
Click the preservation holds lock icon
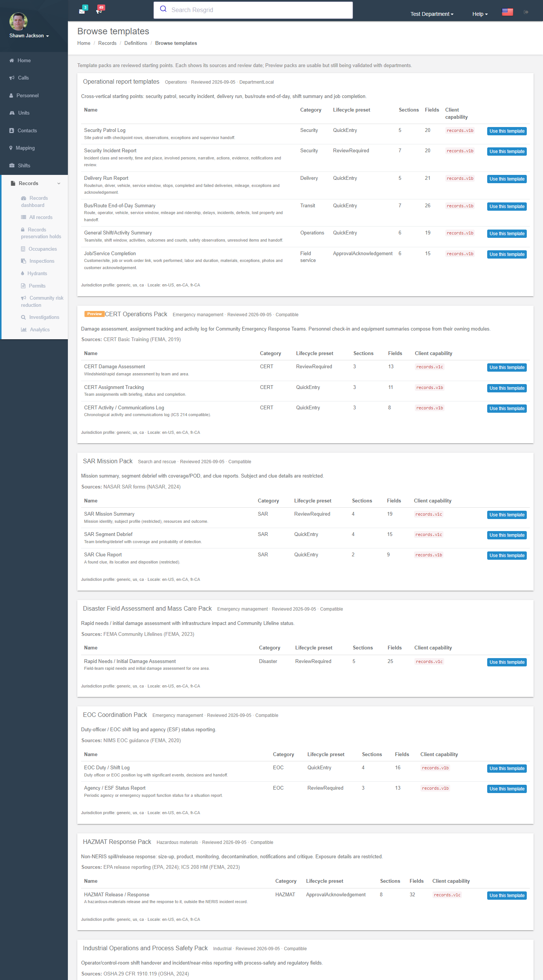click(23, 230)
